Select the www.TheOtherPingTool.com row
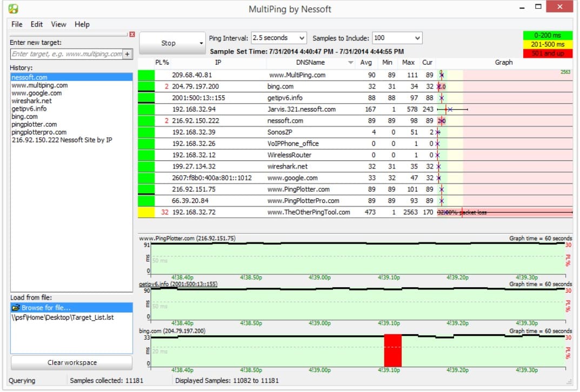Viewport: 580px width, 392px height. (355, 212)
